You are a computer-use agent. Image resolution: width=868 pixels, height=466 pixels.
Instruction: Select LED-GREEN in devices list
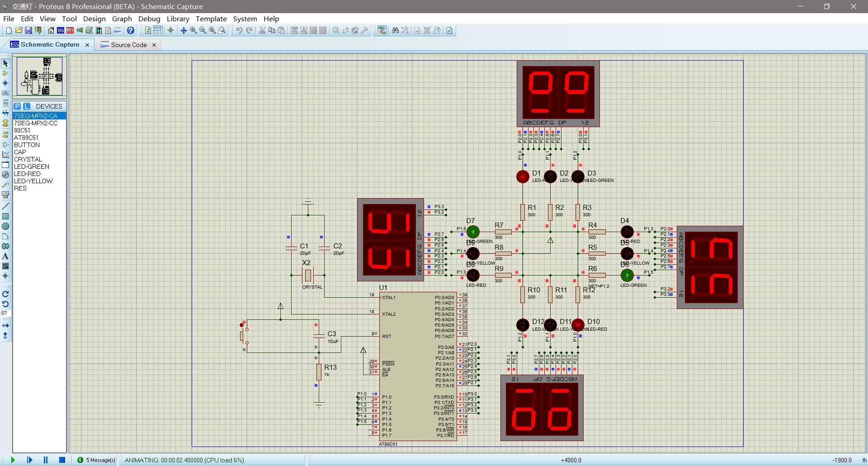pos(39,166)
